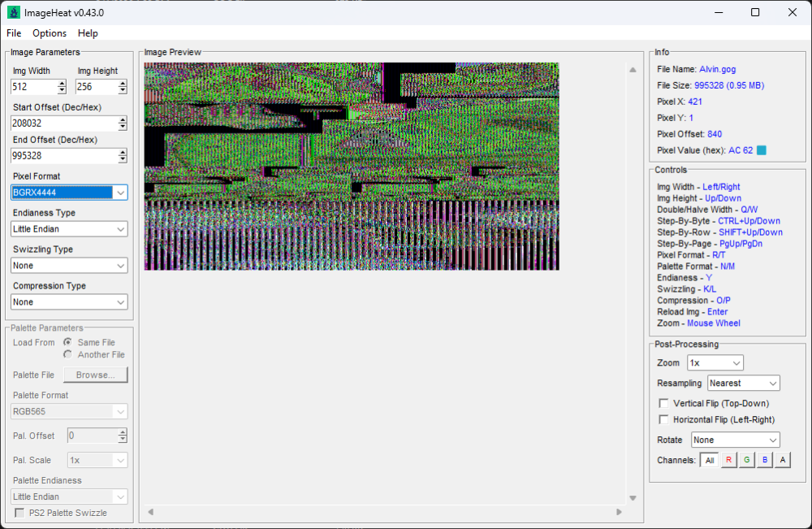Open the Resampling Nearest dropdown
This screenshot has height=529, width=812.
743,384
